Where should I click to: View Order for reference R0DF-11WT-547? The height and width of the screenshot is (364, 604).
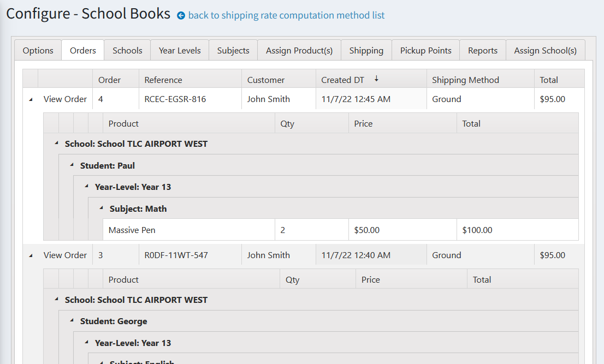point(65,255)
